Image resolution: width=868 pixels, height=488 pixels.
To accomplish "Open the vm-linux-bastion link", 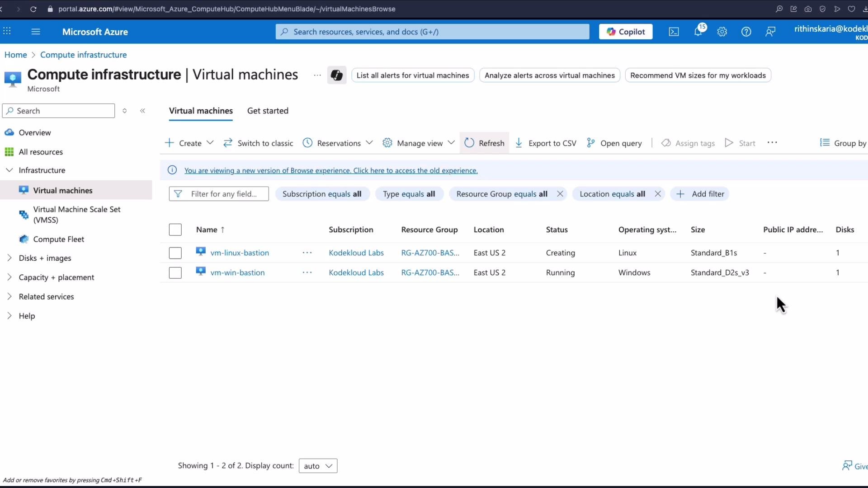I will point(240,253).
